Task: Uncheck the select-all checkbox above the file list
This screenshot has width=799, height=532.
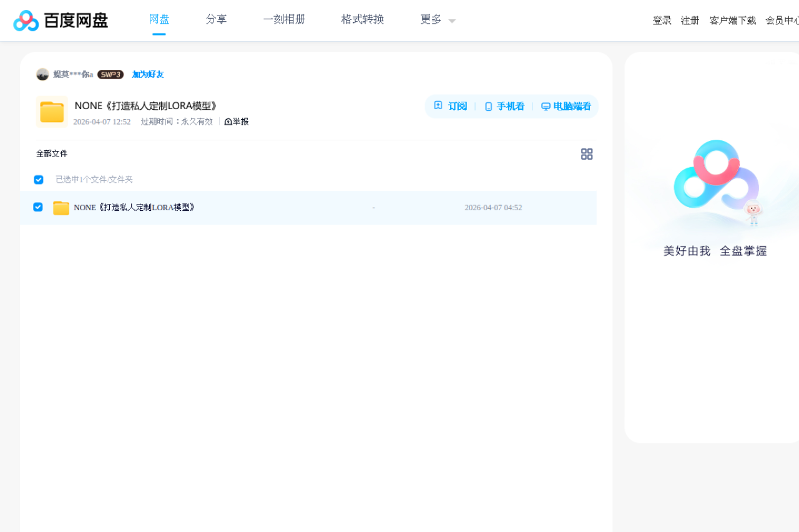Action: click(x=38, y=179)
